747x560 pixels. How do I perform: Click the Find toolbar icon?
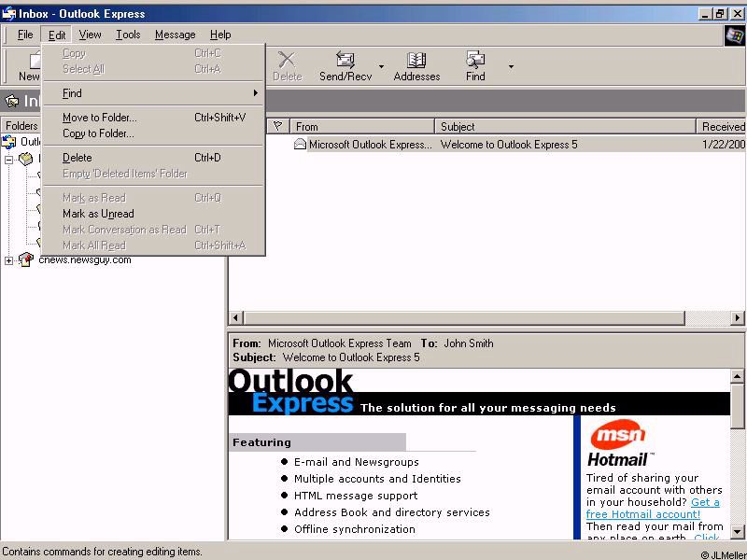475,61
